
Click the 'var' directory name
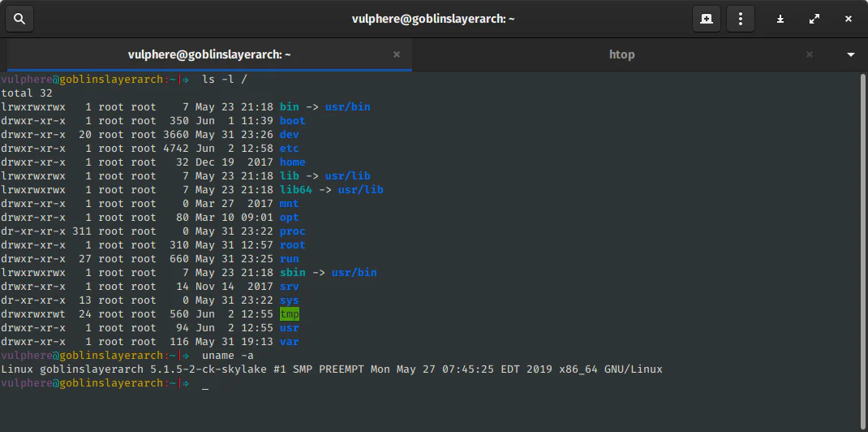click(289, 342)
